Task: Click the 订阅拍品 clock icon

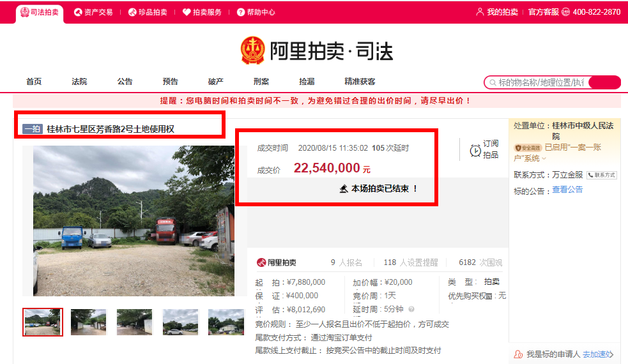Action: (475, 151)
